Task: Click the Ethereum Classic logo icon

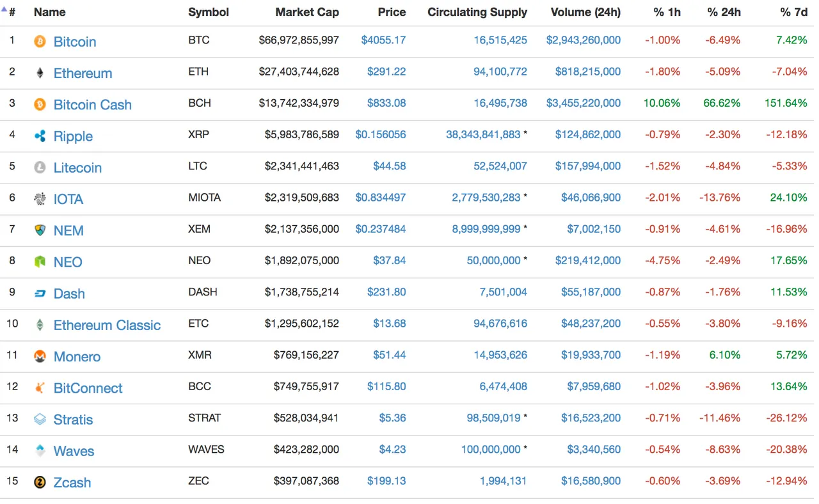Action: point(40,325)
